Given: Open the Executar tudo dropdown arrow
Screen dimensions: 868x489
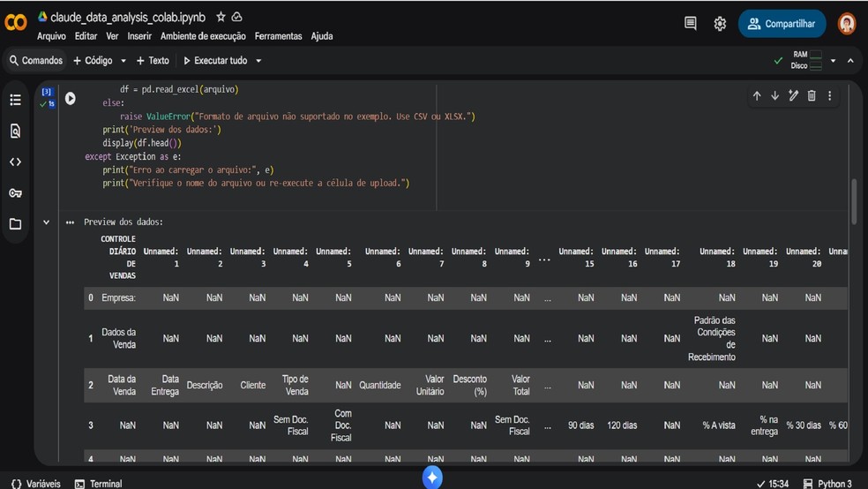Looking at the screenshot, I should [258, 61].
